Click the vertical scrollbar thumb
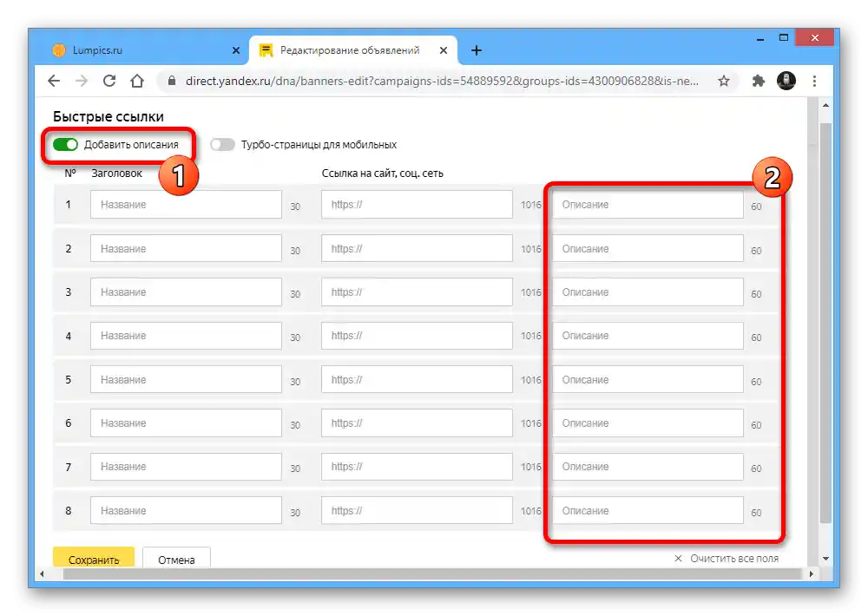This screenshot has width=868, height=616. coord(825,323)
